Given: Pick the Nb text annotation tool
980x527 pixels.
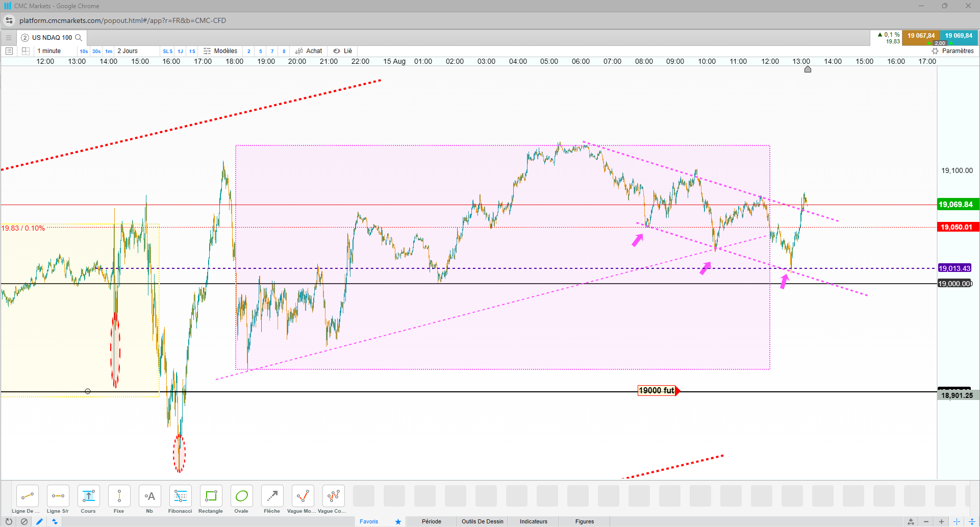Looking at the screenshot, I should 149,499.
